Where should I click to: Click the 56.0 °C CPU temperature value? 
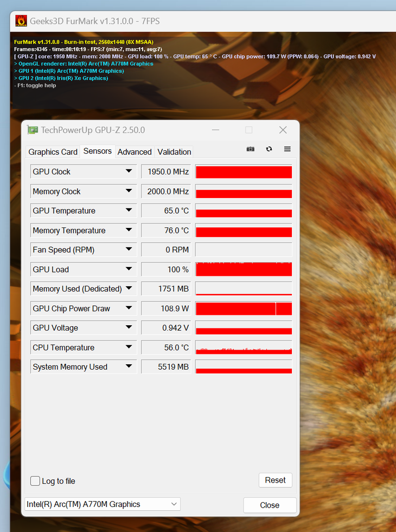pyautogui.click(x=166, y=347)
